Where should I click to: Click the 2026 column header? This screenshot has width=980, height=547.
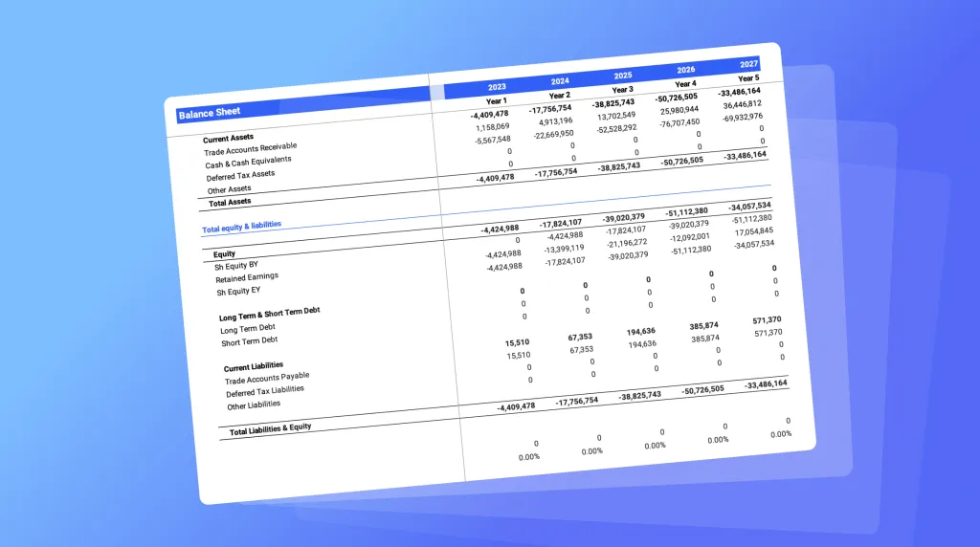point(685,70)
